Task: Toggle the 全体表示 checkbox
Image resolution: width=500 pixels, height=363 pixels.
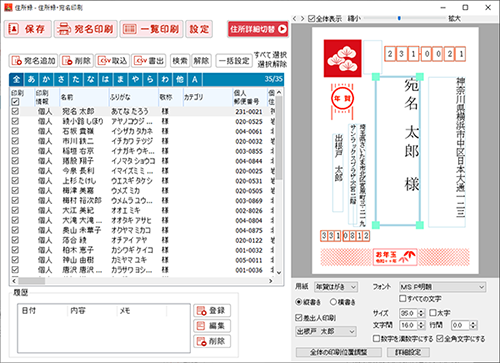Action: click(x=311, y=19)
